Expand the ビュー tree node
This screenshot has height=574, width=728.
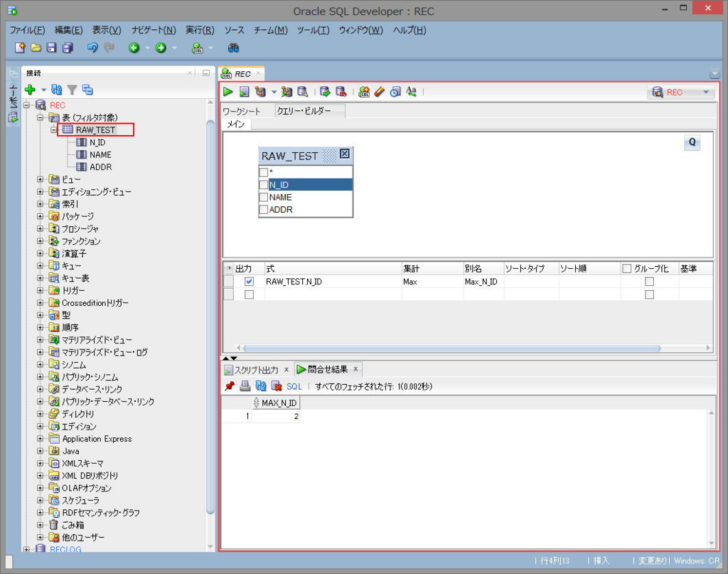[41, 179]
